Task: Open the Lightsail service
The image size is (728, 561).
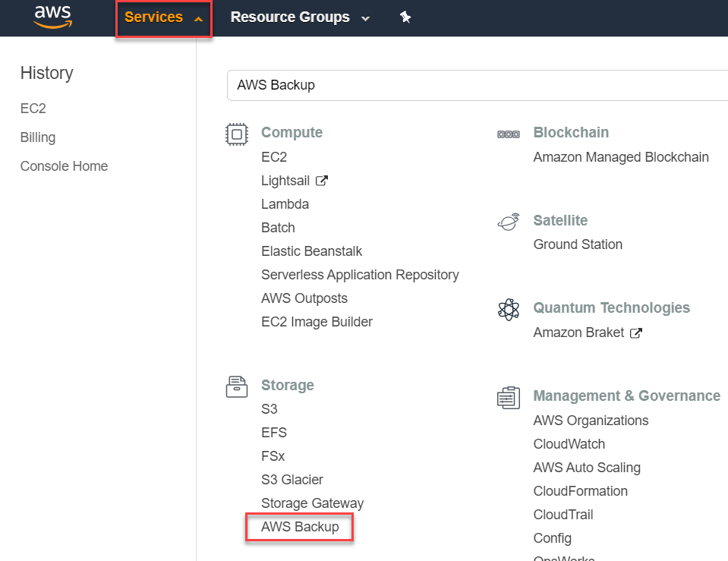Action: [285, 181]
